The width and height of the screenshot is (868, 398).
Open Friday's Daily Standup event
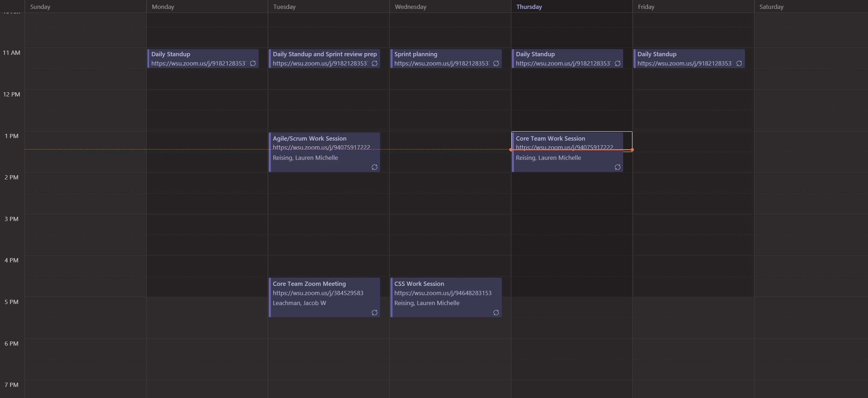657,54
